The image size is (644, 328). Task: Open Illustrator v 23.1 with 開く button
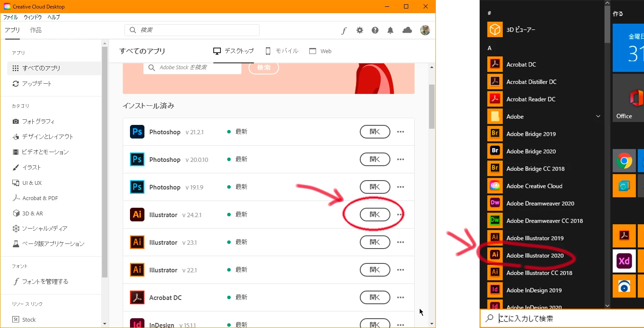(375, 242)
